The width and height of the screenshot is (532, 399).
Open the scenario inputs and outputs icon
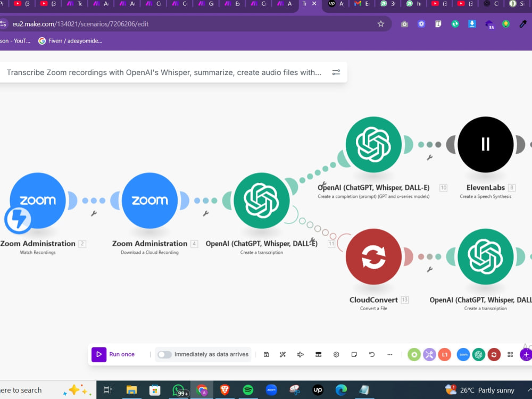[x=318, y=354]
